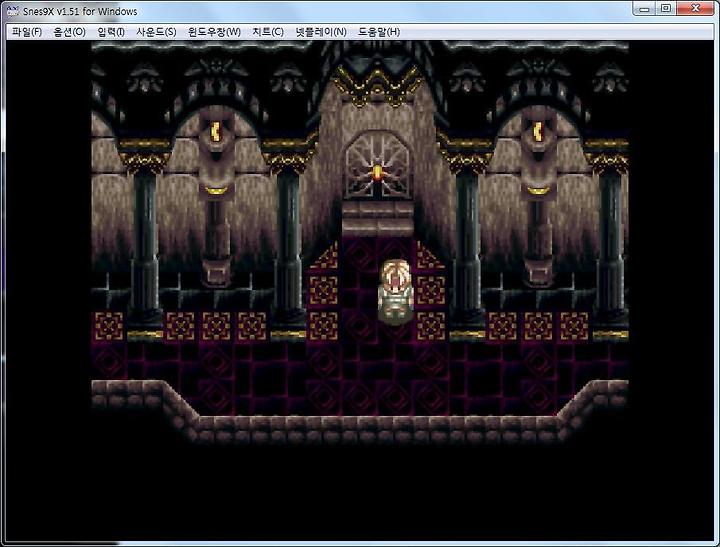Open the 입력(I) menu
The width and height of the screenshot is (720, 547).
111,32
